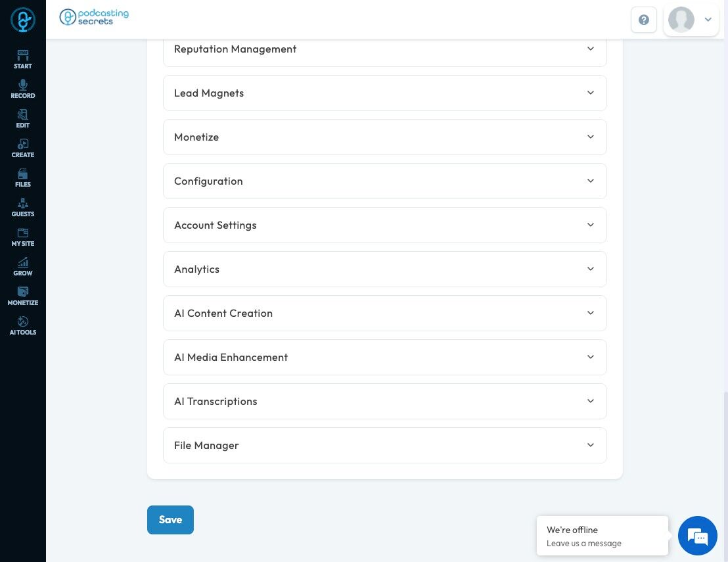Open the Files sidebar icon
This screenshot has height=562, width=728.
[x=23, y=177]
